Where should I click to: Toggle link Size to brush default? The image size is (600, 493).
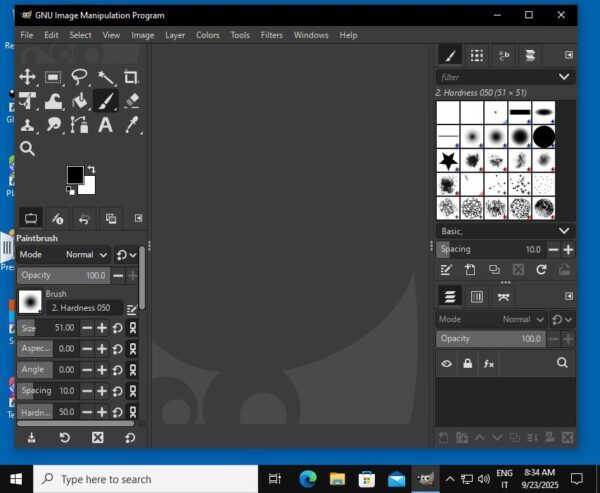pos(132,328)
